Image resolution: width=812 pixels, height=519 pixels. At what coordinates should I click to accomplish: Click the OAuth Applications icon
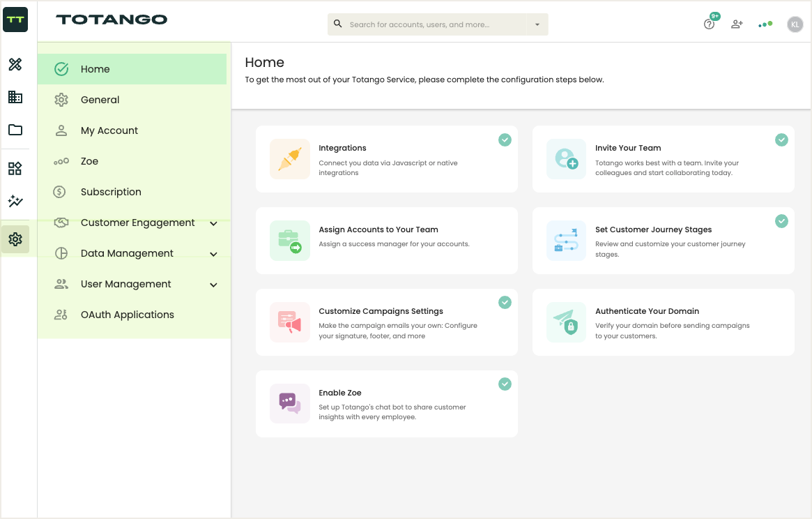pyautogui.click(x=61, y=315)
